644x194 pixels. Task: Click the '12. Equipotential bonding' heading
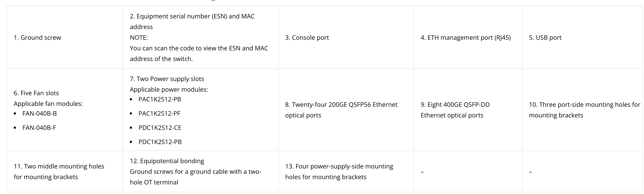167,161
